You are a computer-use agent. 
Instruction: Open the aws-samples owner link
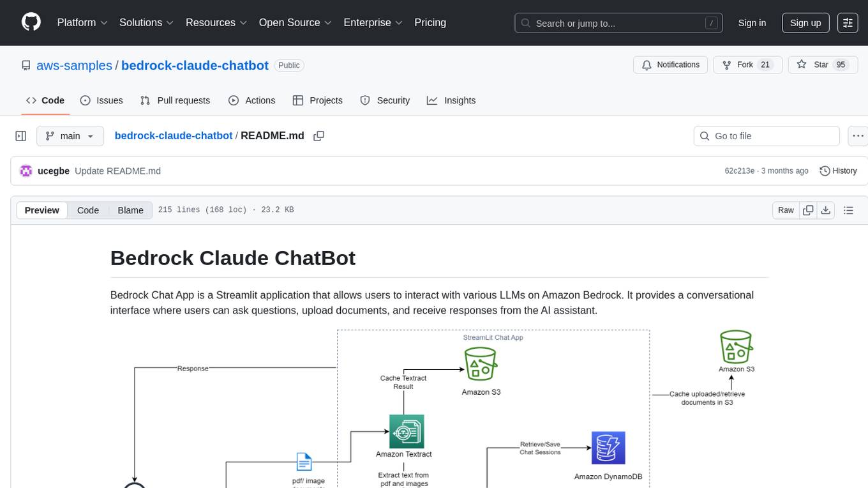(x=74, y=65)
